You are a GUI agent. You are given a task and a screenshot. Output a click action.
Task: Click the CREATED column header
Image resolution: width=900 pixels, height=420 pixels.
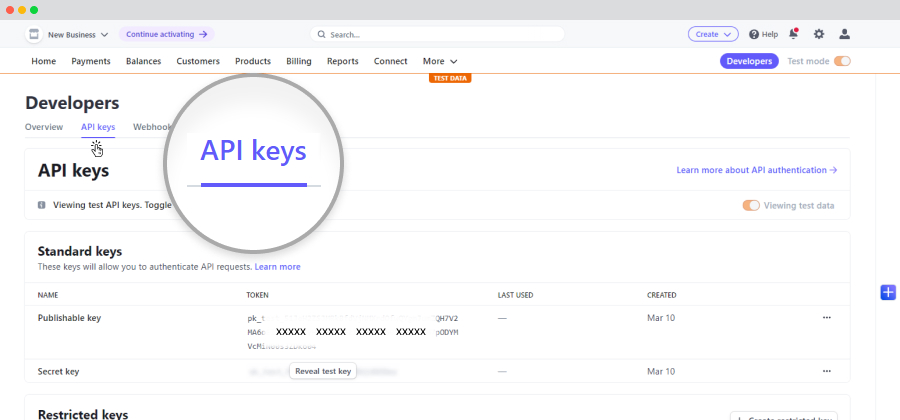[x=662, y=295]
